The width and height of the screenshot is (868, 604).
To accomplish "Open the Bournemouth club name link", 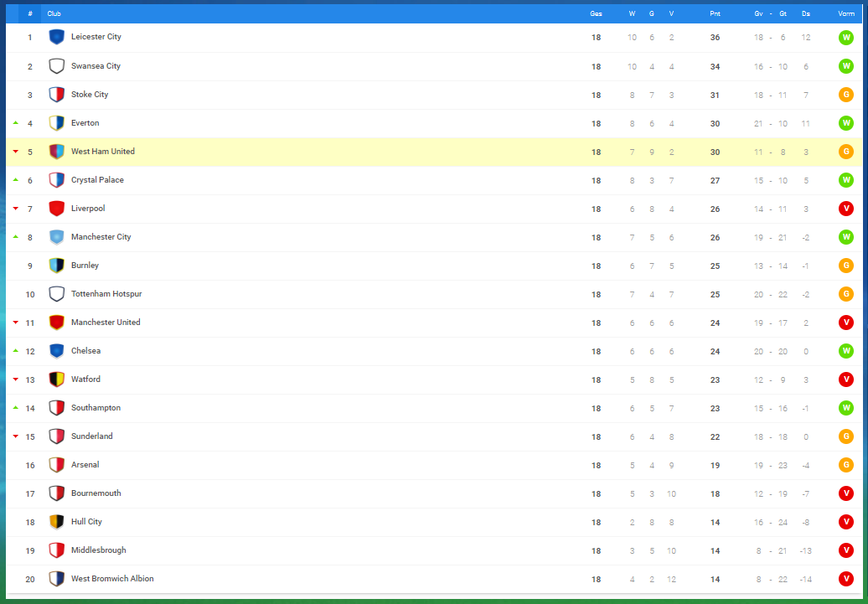I will 96,493.
